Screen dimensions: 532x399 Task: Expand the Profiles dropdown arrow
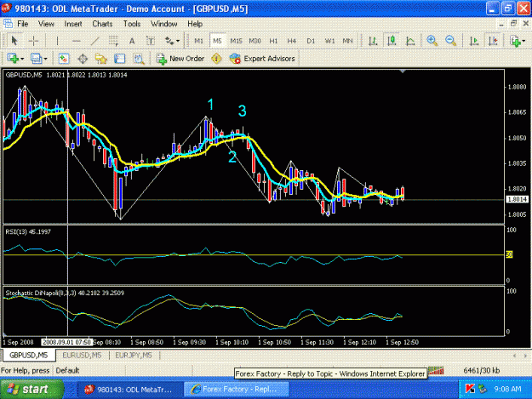click(x=45, y=59)
